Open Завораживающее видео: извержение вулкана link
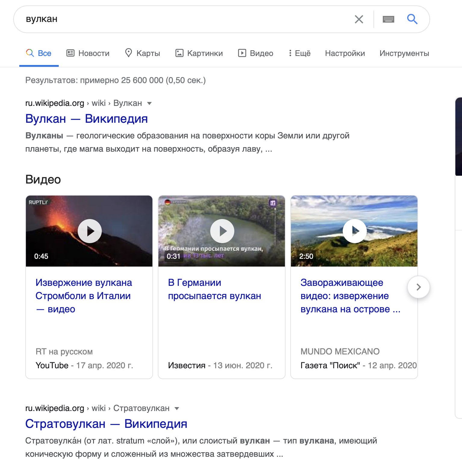 click(x=351, y=296)
